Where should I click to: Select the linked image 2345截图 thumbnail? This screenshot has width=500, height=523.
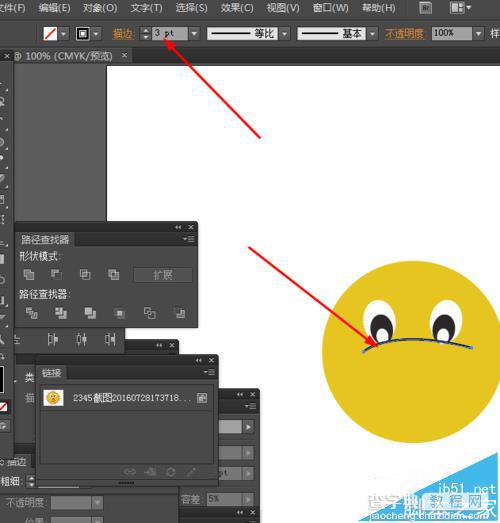(53, 398)
